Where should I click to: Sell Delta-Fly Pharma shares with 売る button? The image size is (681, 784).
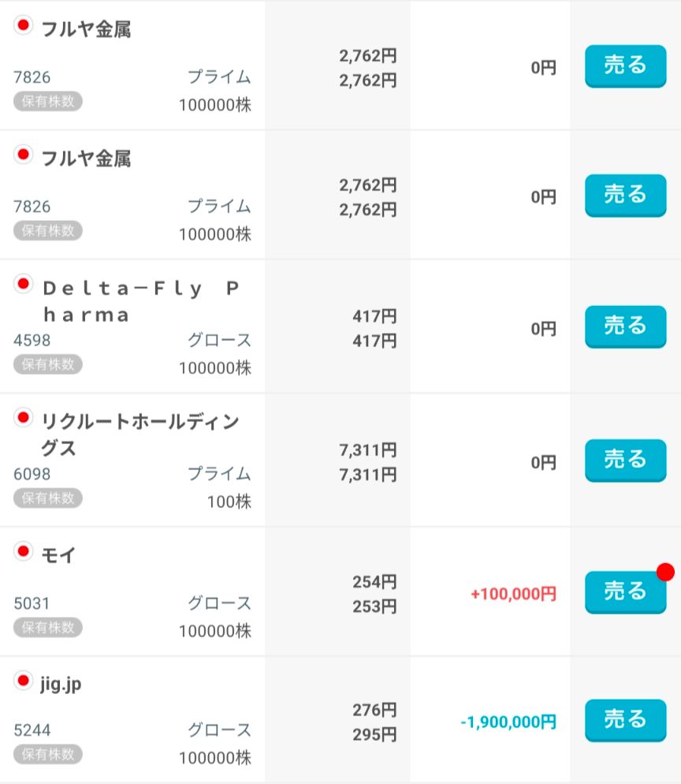click(x=626, y=327)
